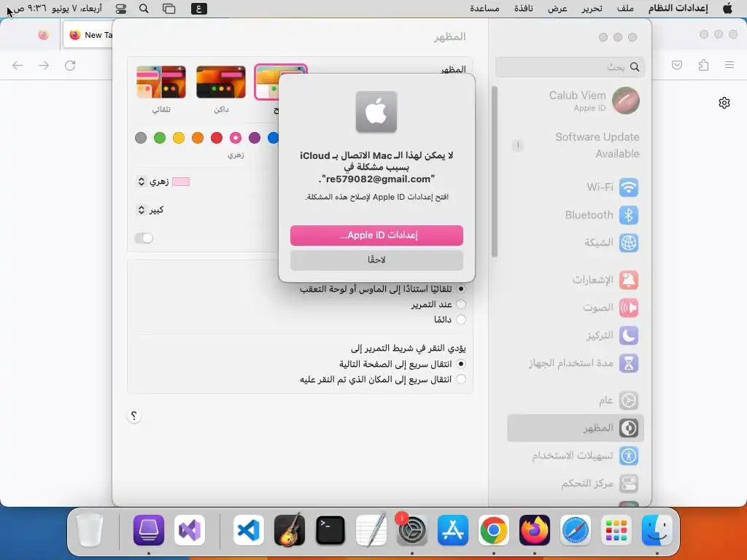This screenshot has width=747, height=560.
Task: Select انتقال سريع إلى المكان الذي تم النقر عليه
Action: 461,379
